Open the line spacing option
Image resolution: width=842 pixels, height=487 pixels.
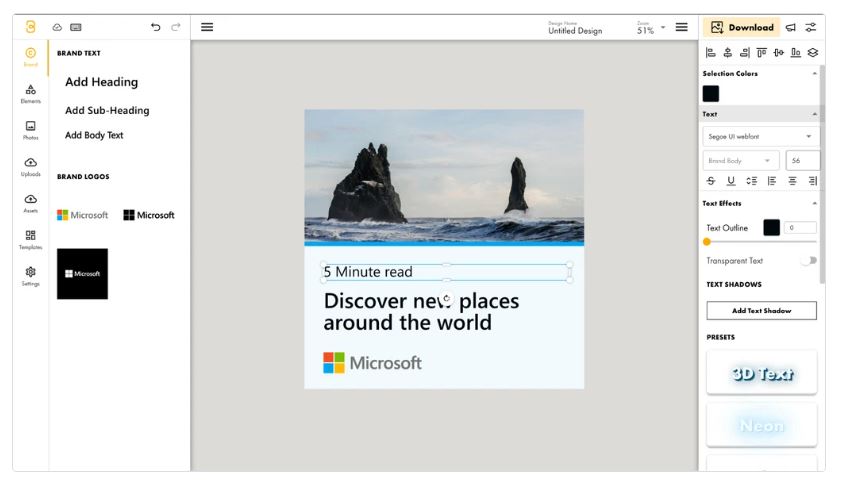751,181
